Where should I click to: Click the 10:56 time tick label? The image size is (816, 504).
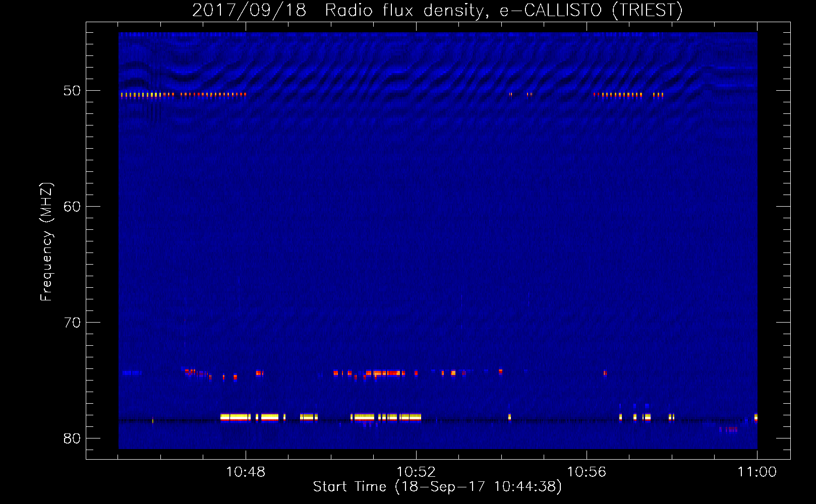point(587,472)
